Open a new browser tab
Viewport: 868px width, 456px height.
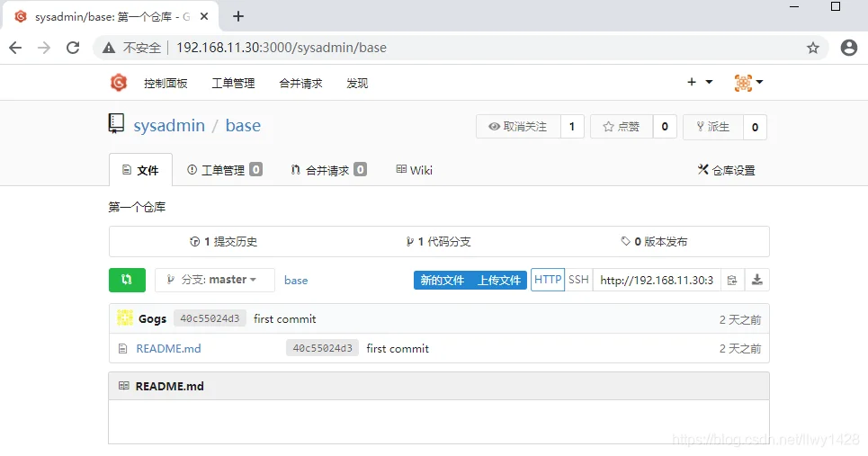tap(238, 16)
